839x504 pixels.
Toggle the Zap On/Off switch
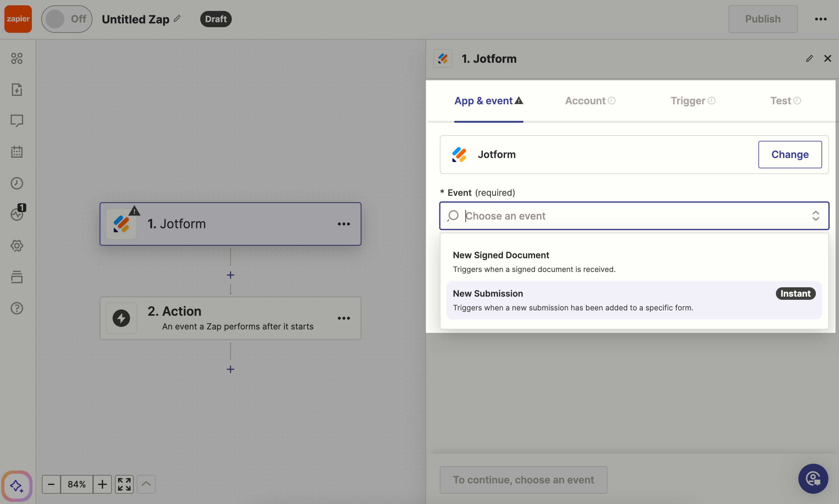[67, 19]
